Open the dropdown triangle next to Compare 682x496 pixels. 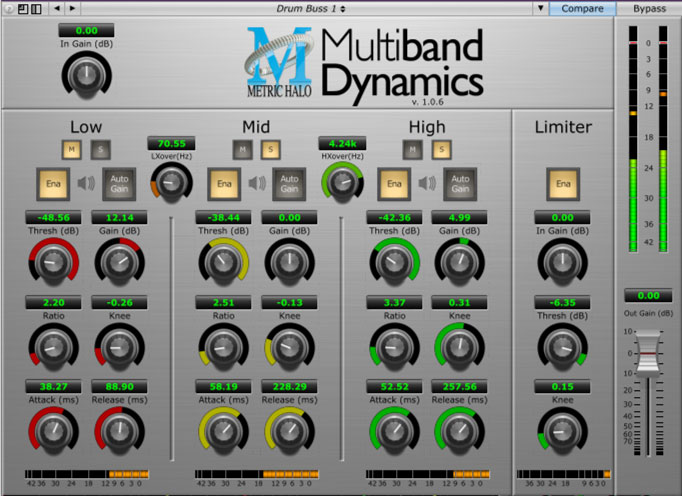click(x=541, y=8)
